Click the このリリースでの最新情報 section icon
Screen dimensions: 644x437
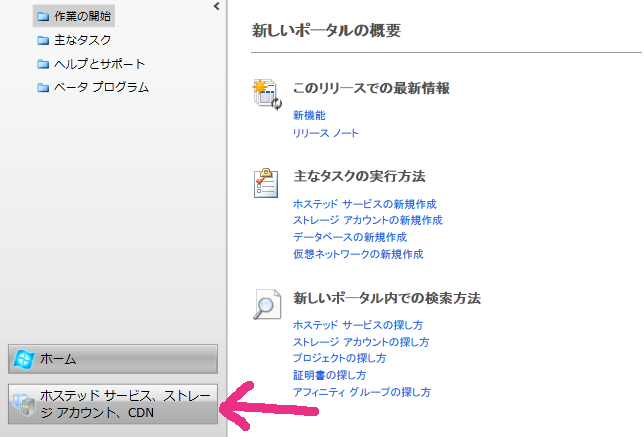[x=267, y=94]
